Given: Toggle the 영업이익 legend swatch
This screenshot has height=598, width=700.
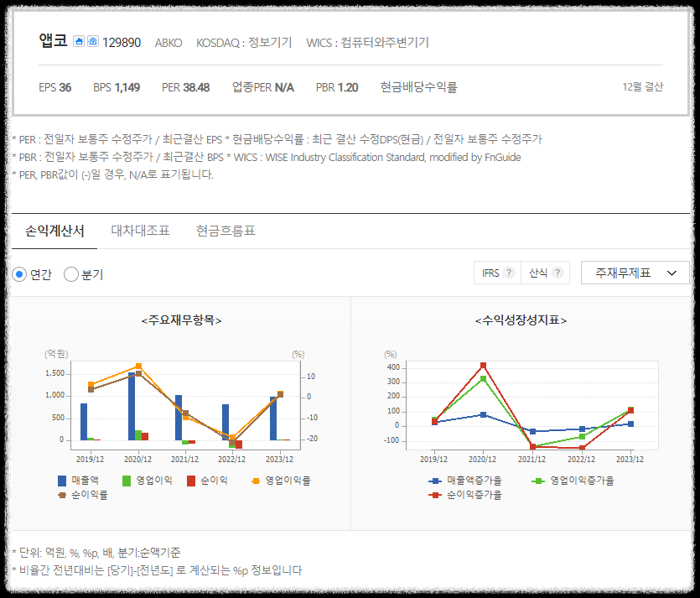Looking at the screenshot, I should coord(127,481).
